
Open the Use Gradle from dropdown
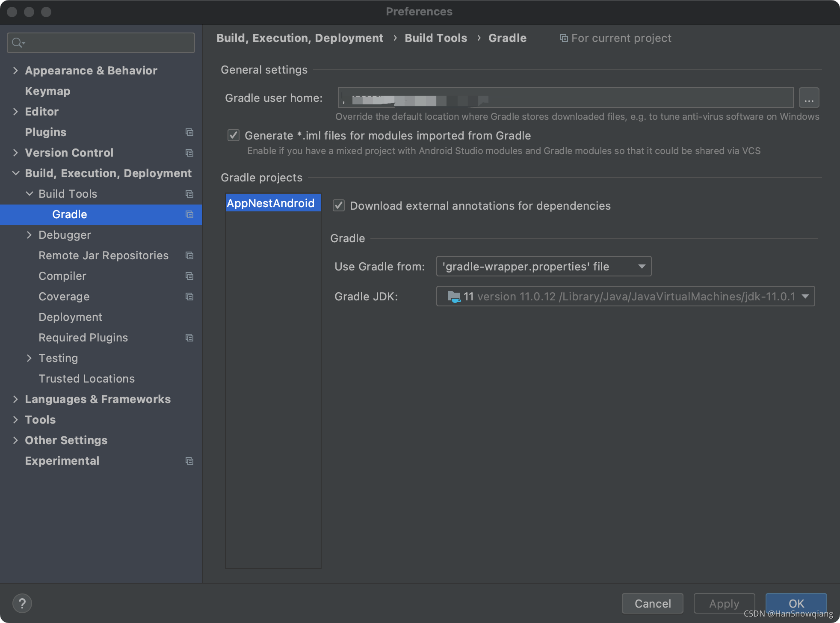click(544, 267)
